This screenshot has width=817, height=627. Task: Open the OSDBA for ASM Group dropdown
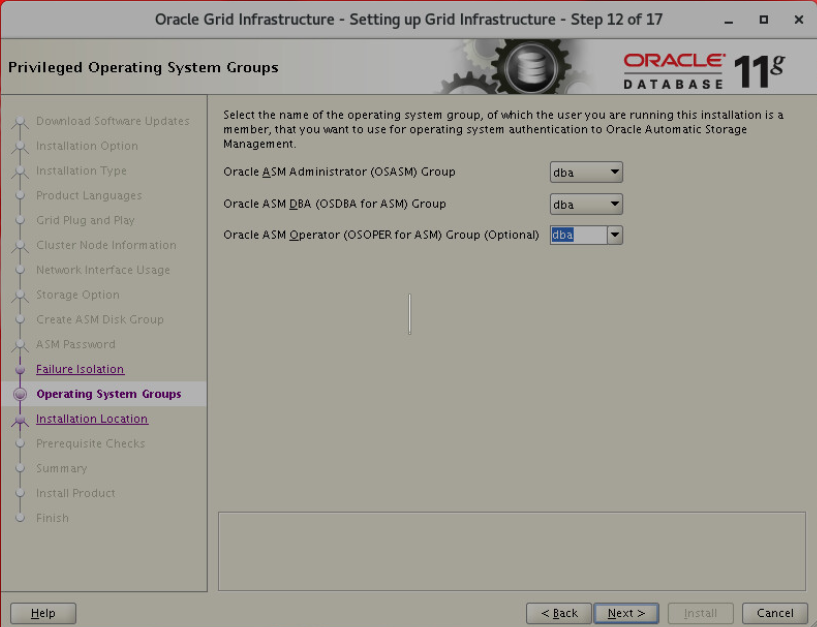coord(586,204)
